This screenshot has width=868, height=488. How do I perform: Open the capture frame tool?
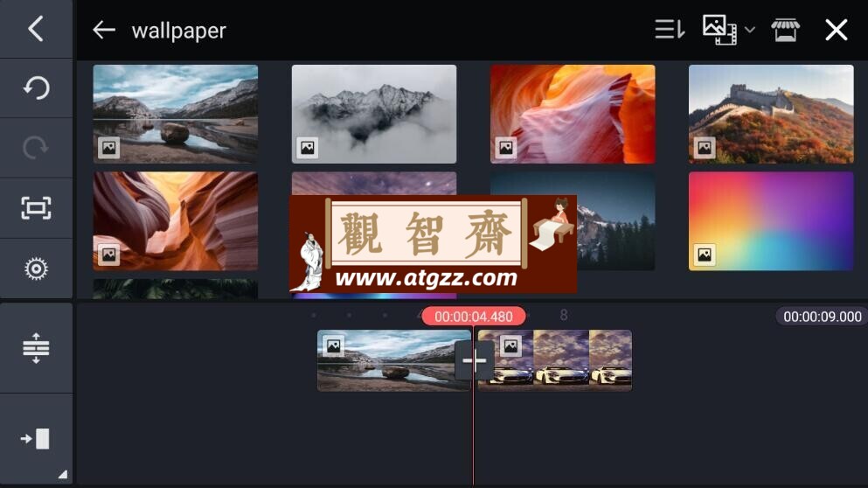pyautogui.click(x=36, y=208)
